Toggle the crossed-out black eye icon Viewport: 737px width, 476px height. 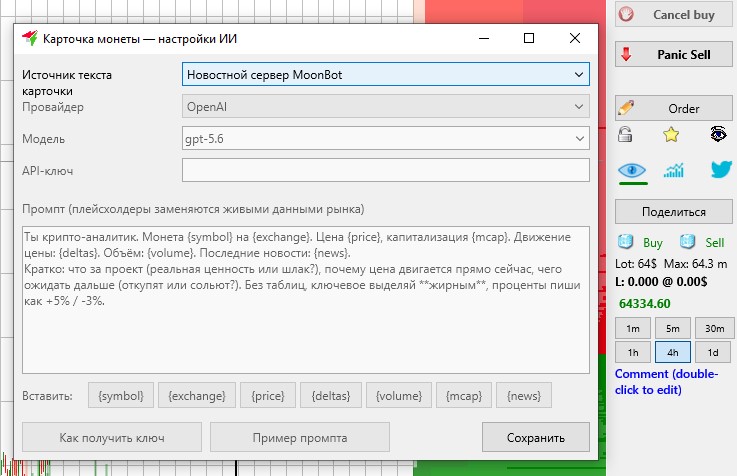(x=718, y=134)
